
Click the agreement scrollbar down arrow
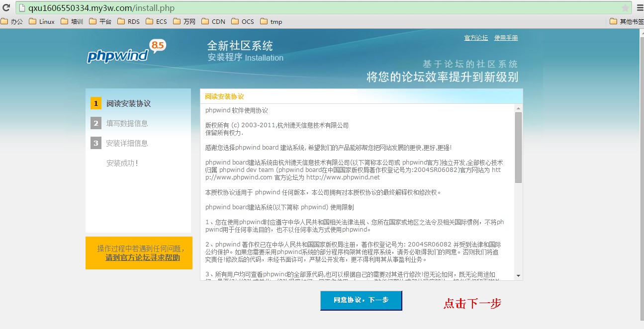tap(518, 276)
